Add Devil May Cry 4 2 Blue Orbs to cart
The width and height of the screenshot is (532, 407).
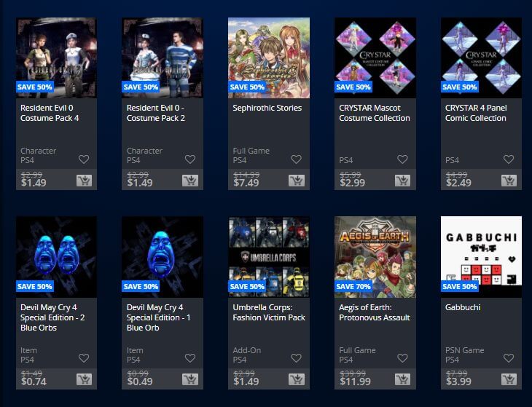click(x=84, y=379)
